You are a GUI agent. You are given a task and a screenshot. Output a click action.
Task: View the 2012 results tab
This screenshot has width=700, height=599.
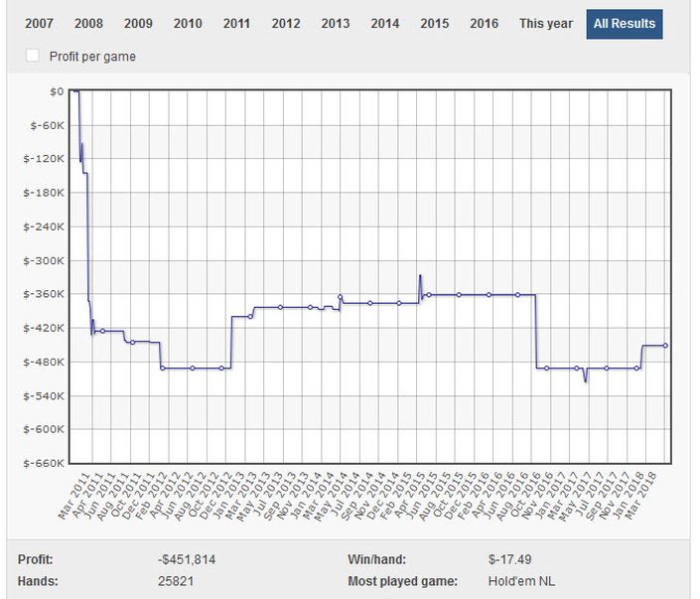(x=286, y=24)
